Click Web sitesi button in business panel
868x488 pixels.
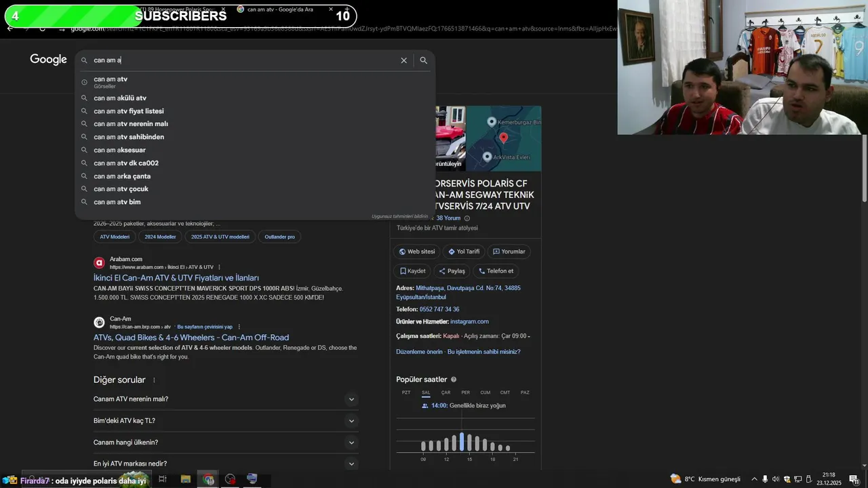417,251
